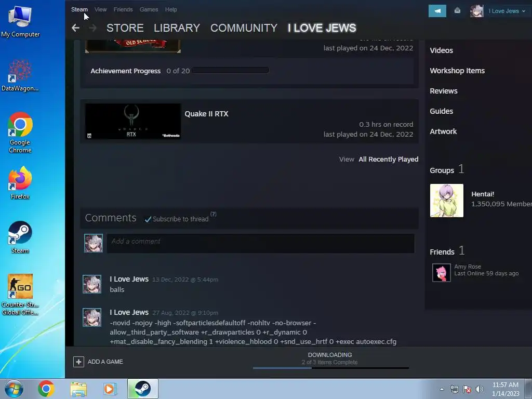Open the Help menu
The width and height of the screenshot is (532, 399).
point(171,9)
